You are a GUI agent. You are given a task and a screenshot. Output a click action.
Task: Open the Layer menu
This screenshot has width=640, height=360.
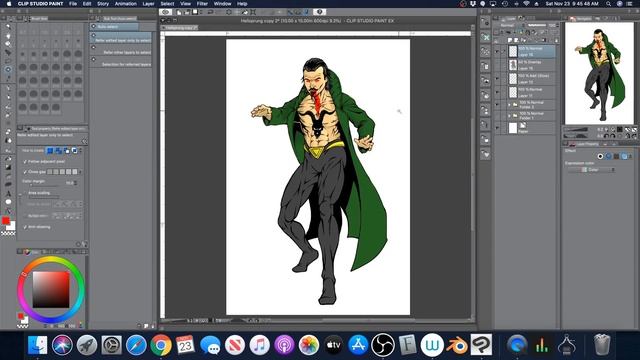(148, 4)
